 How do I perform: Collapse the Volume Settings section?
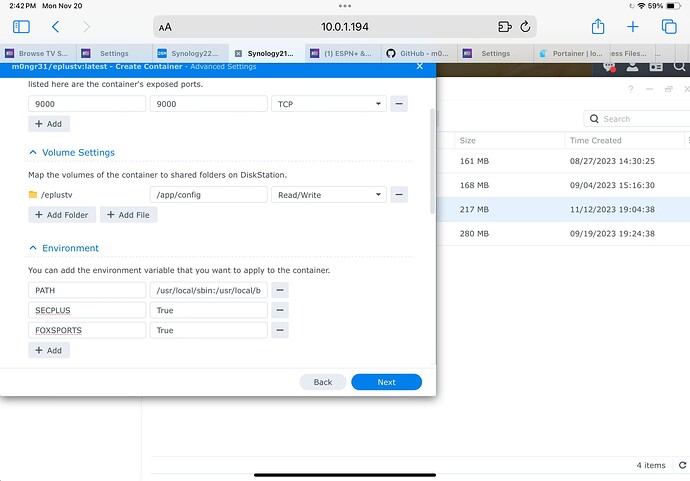(33, 153)
